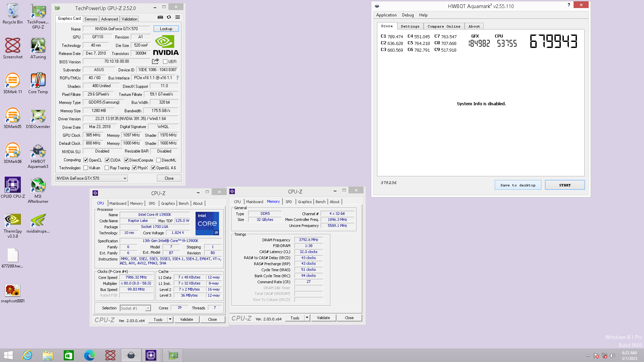Show hidden system tray icons arrow
644x362 pixels.
(588, 356)
